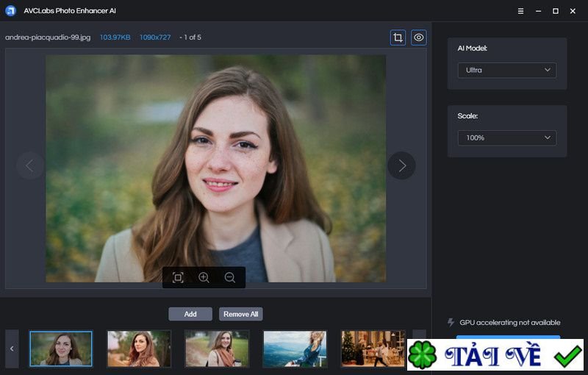Toggle the eye preview icon
This screenshot has width=588, height=375.
click(419, 37)
